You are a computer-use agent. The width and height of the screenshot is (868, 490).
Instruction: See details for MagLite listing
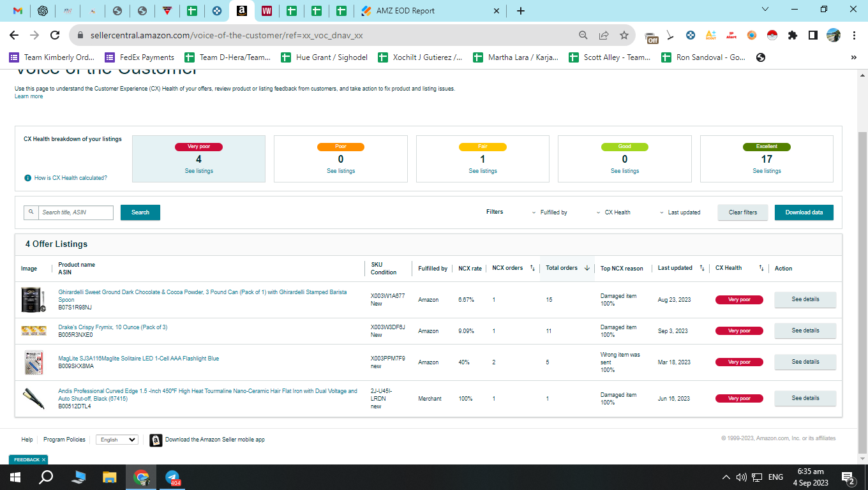coord(805,362)
